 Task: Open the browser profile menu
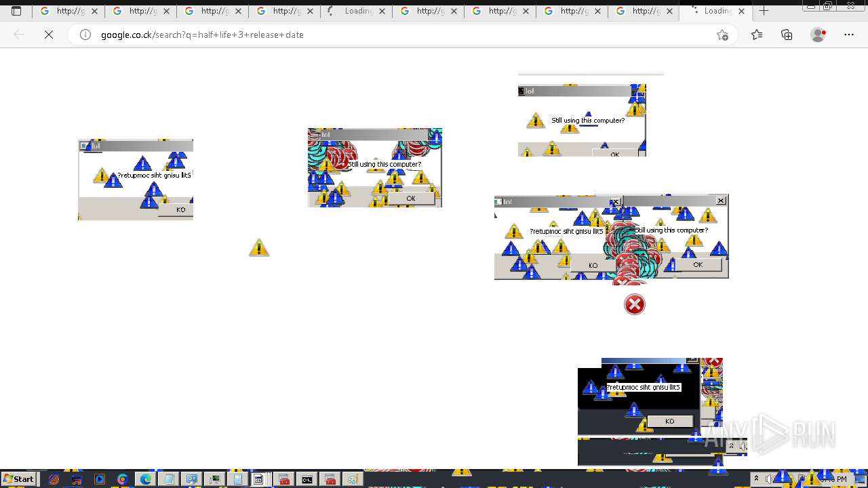pos(818,35)
